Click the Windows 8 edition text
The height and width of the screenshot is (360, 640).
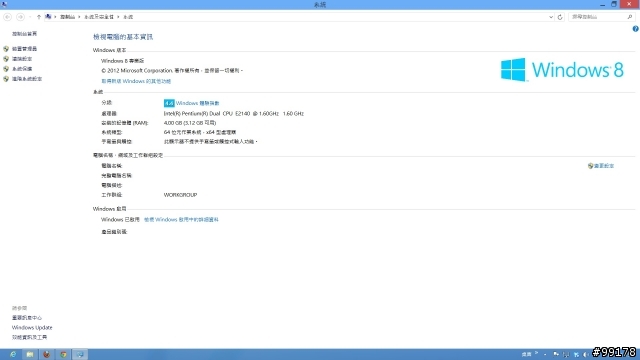click(122, 61)
